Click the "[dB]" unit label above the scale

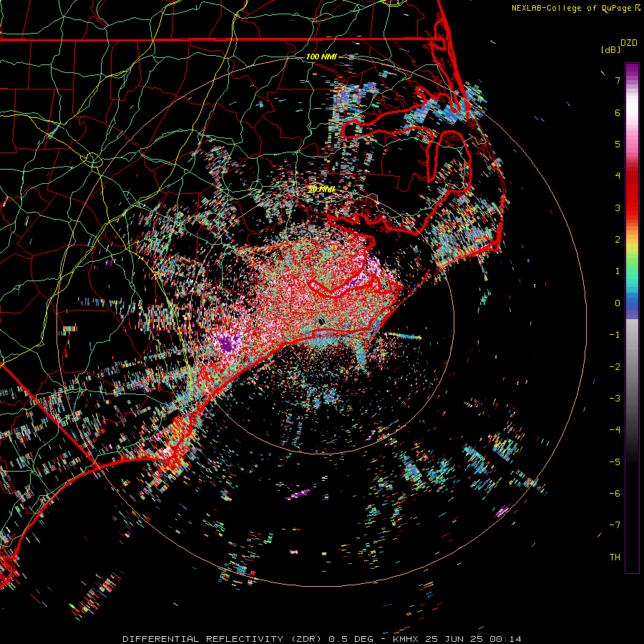click(610, 49)
